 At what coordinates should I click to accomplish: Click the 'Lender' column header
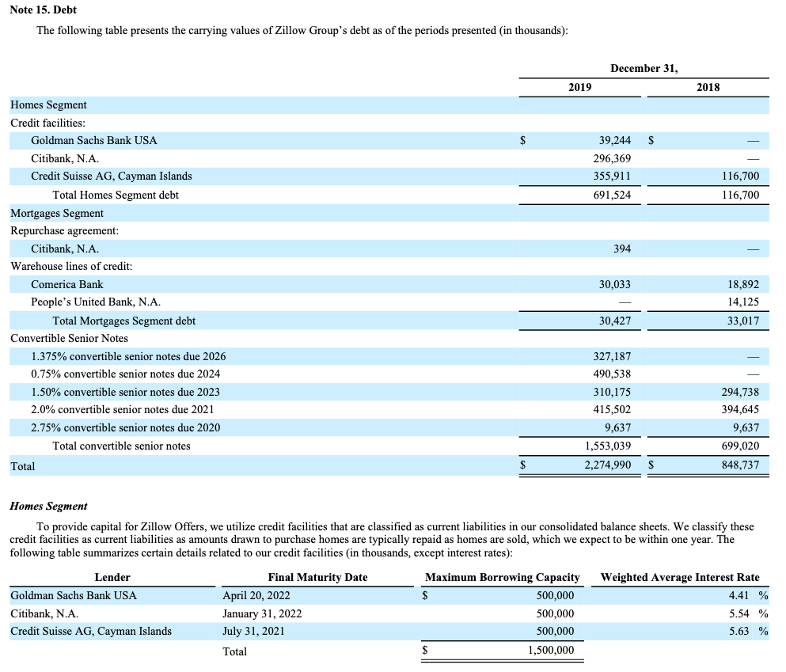coord(112,577)
